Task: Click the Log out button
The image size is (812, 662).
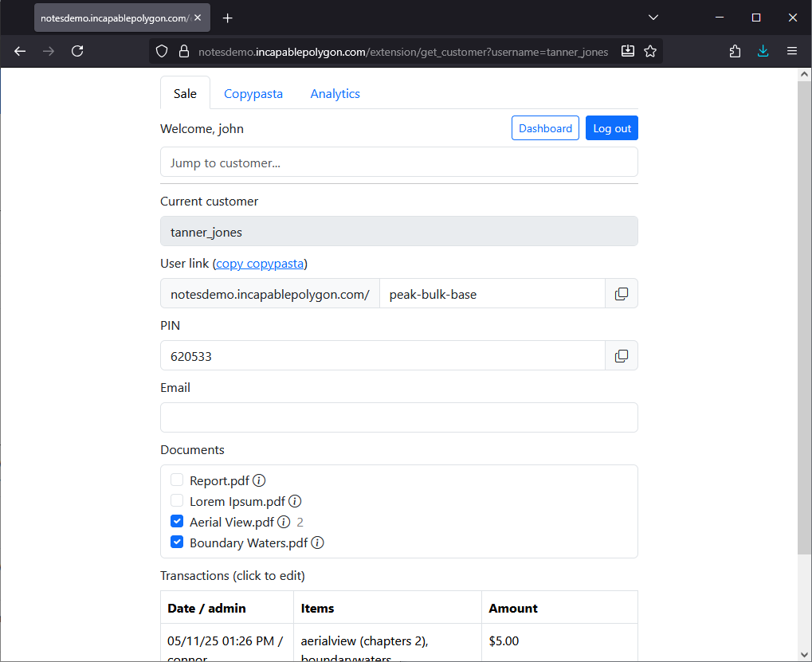Action: (611, 127)
